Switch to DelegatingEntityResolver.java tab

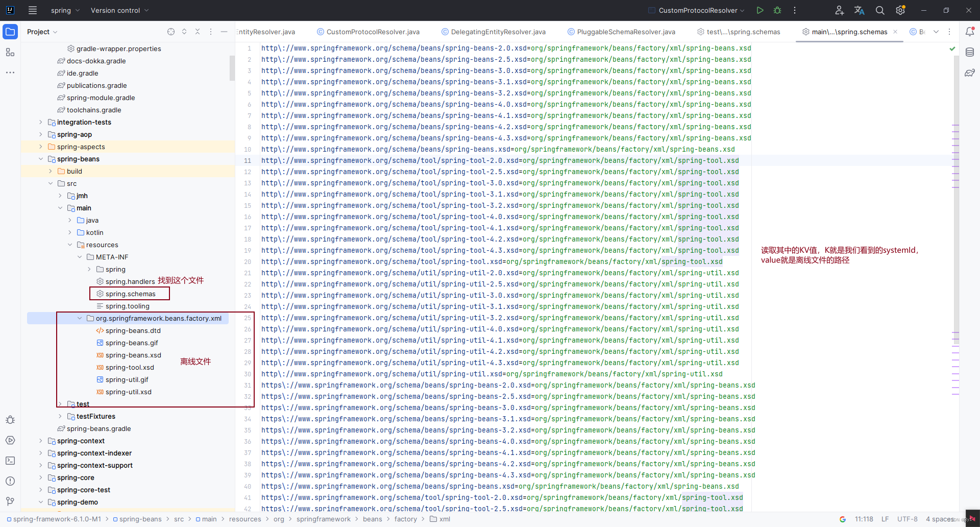click(x=494, y=32)
